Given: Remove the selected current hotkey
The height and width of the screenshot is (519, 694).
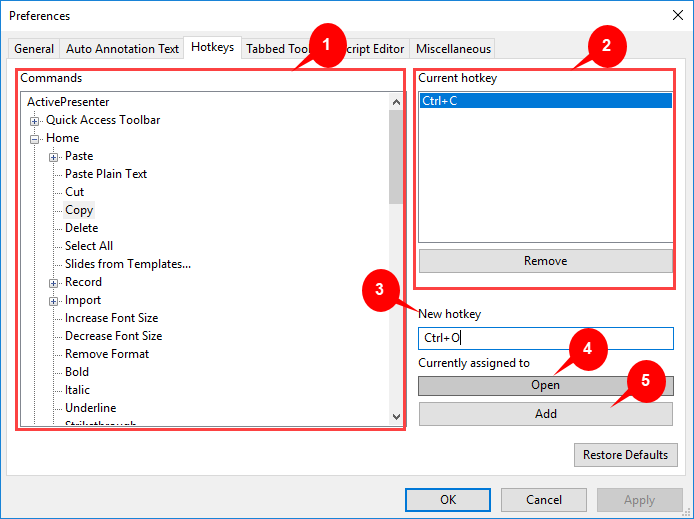Looking at the screenshot, I should pos(545,261).
